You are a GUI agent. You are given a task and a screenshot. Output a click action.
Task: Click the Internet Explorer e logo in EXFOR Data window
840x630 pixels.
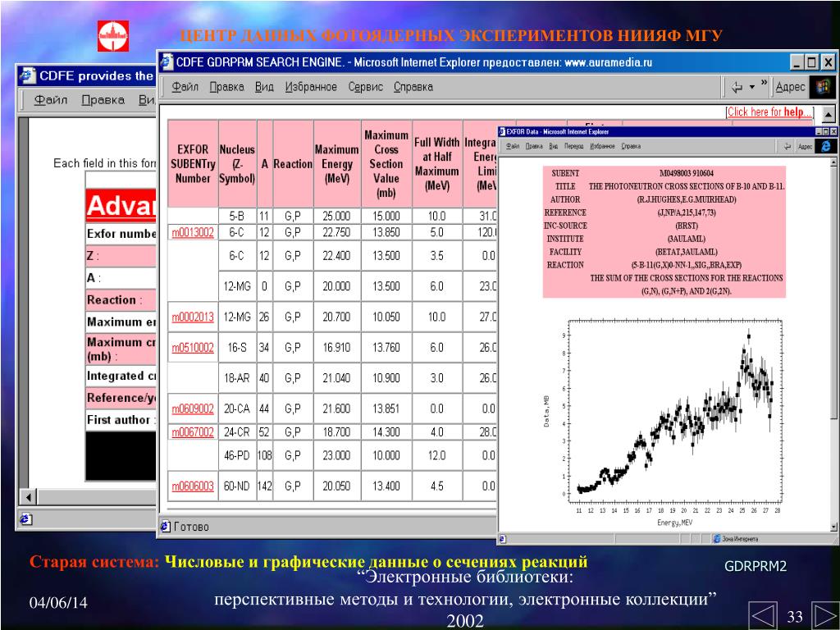click(x=825, y=146)
